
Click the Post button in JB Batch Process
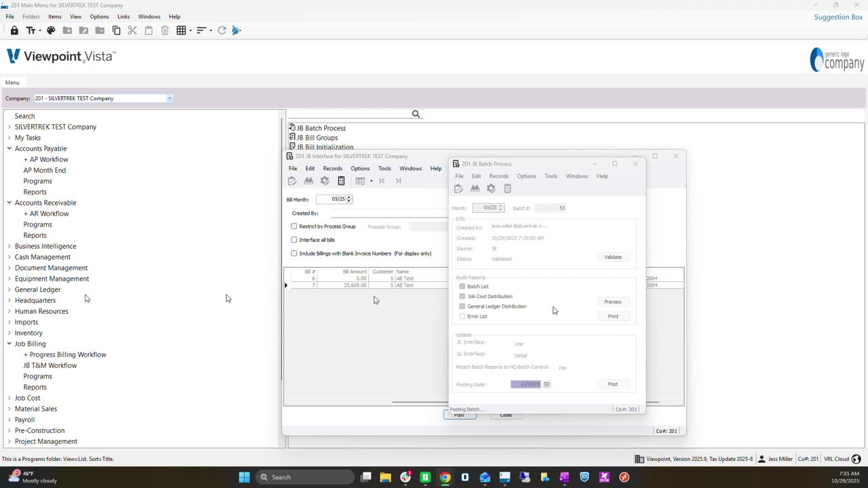613,384
